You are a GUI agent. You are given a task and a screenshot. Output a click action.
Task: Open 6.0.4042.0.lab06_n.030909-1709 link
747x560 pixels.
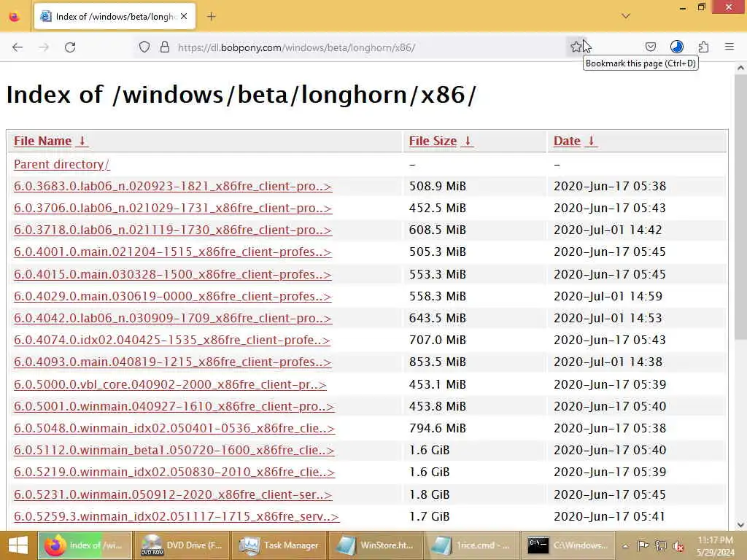pyautogui.click(x=172, y=318)
